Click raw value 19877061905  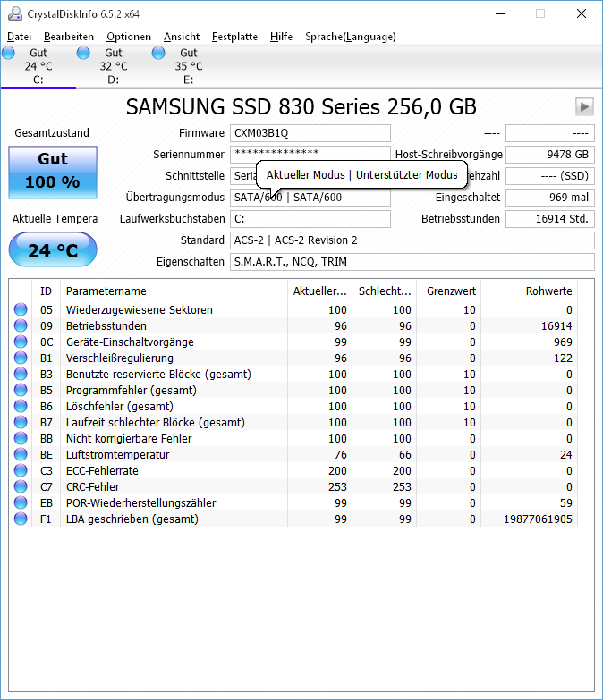538,519
